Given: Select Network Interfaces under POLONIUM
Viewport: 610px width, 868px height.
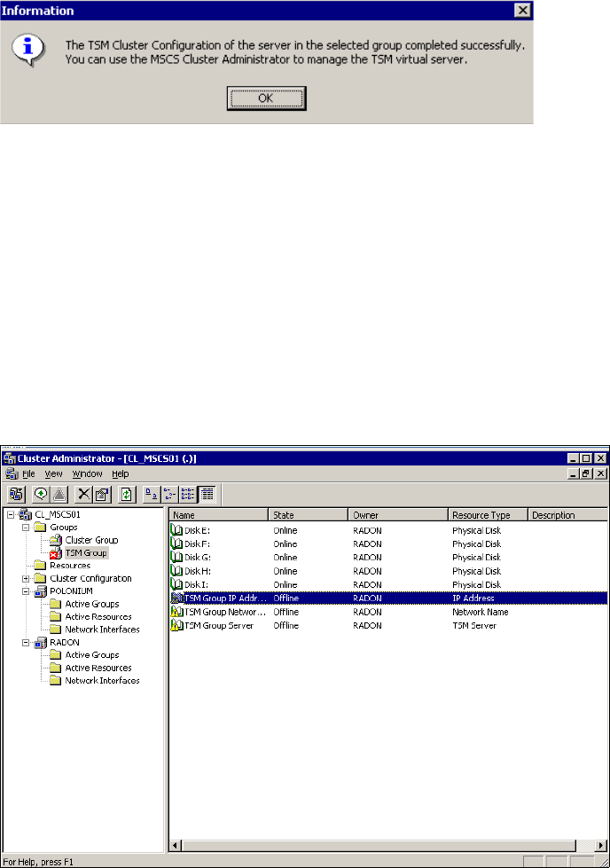Looking at the screenshot, I should 102,629.
